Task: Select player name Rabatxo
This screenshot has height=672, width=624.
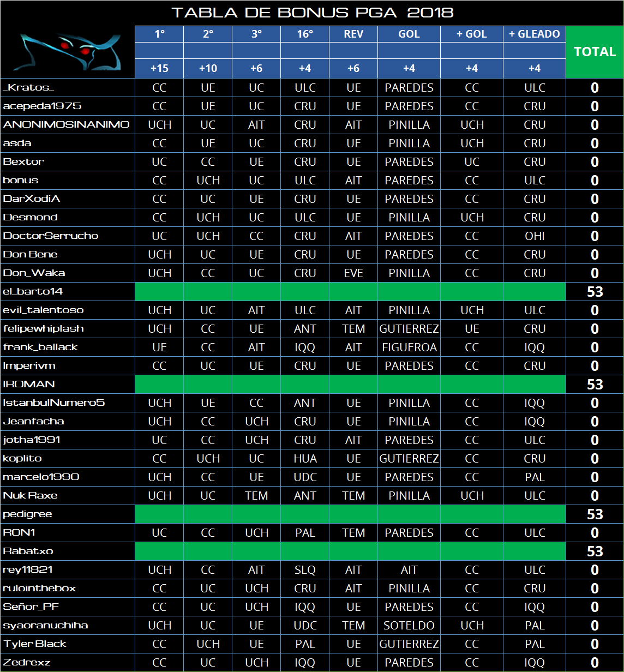Action: pos(28,551)
